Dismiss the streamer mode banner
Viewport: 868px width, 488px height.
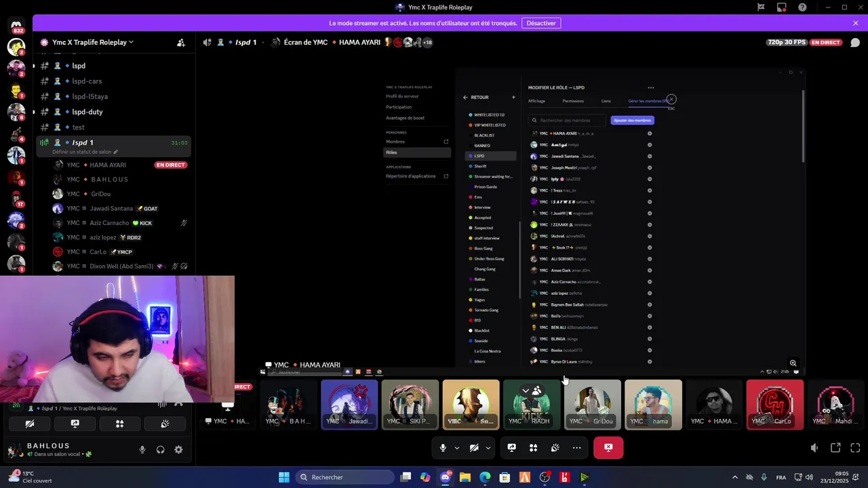[x=856, y=23]
